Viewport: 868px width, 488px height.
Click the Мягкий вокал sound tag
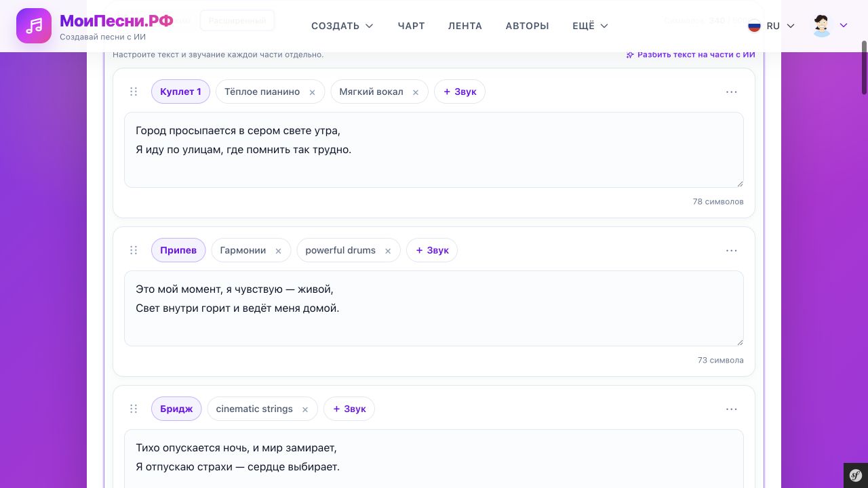(x=371, y=91)
